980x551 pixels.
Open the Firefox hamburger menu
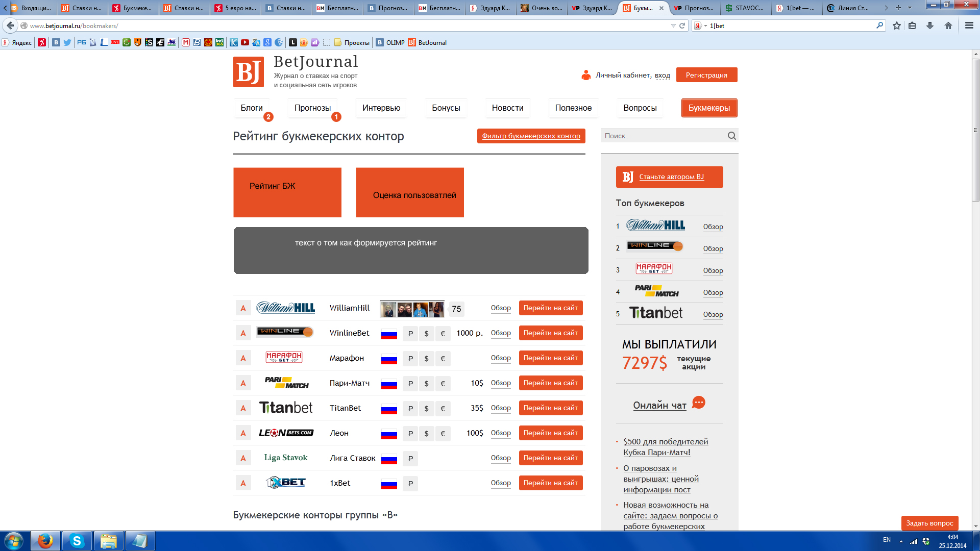969,26
